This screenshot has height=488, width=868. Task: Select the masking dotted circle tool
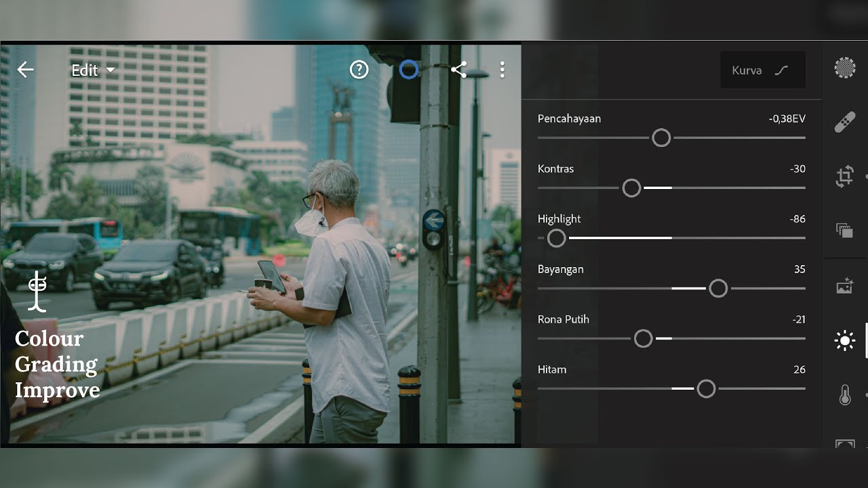(844, 68)
